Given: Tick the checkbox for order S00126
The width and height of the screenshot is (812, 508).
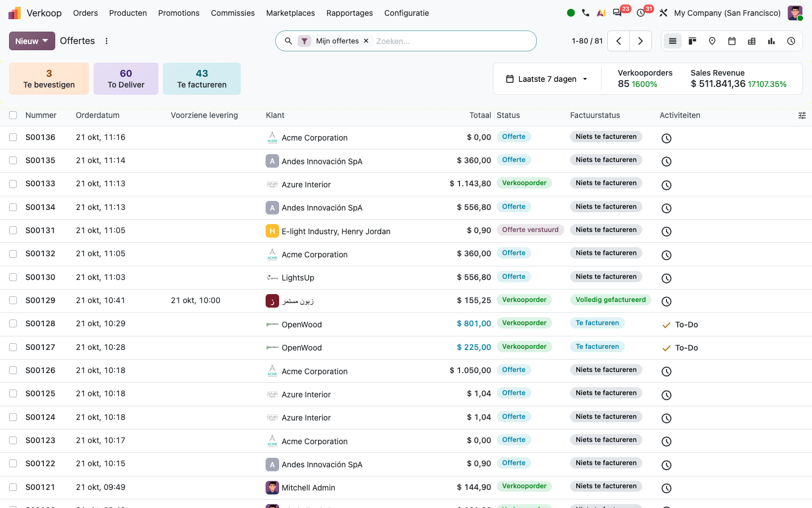Looking at the screenshot, I should tap(13, 370).
